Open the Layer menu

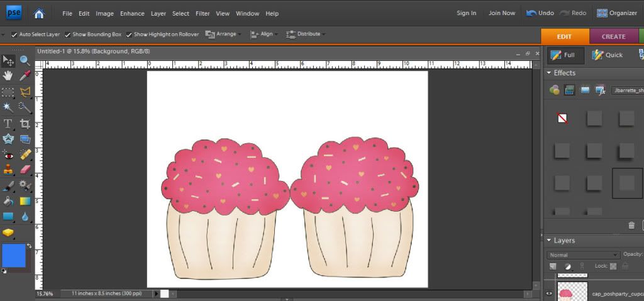click(158, 14)
